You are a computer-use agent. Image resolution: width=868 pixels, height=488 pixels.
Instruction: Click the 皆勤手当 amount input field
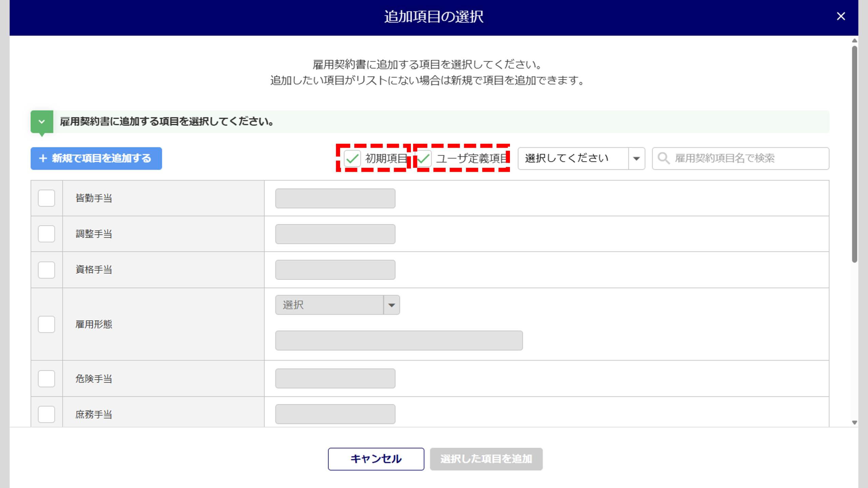pos(335,198)
